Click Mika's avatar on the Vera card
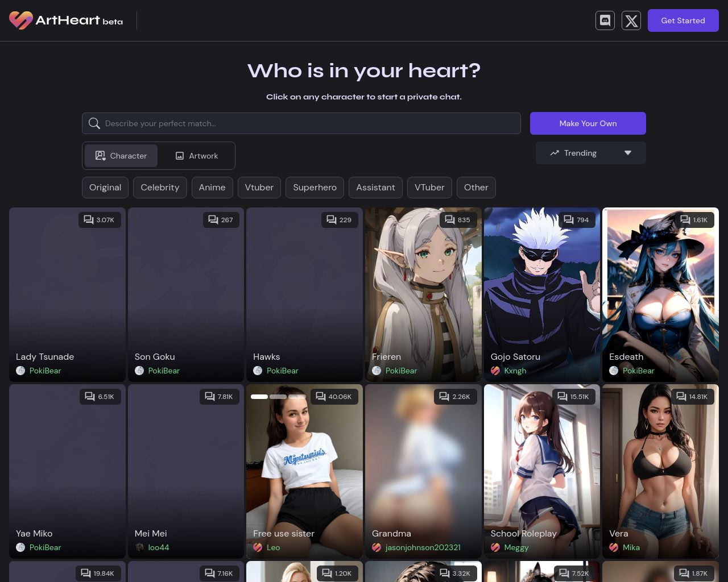Image resolution: width=728 pixels, height=582 pixels. (x=614, y=547)
